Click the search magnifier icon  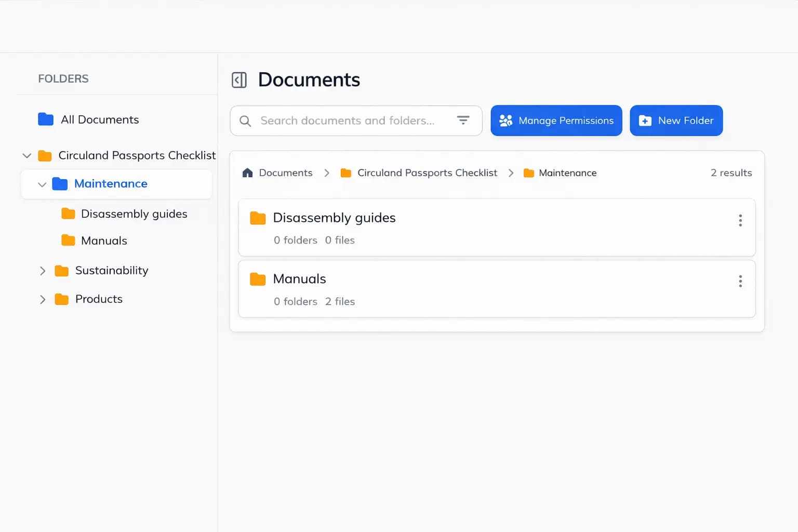coord(245,121)
